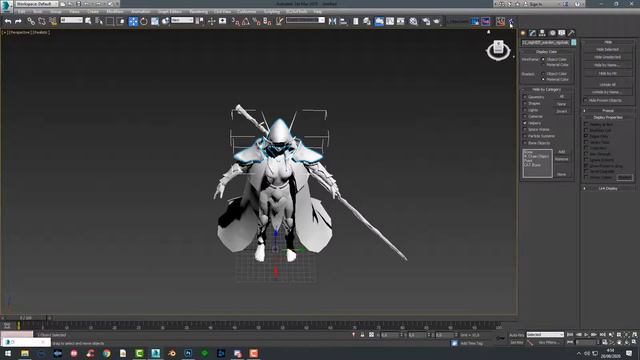Switch to the Hierarchy command panel tab
Screen dimensions: 640x360
[542, 33]
